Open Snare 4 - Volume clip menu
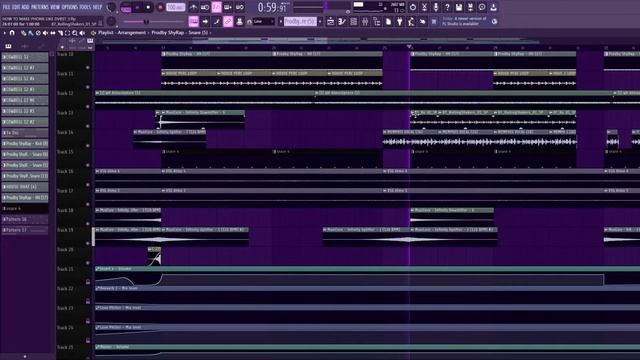 click(x=97, y=269)
